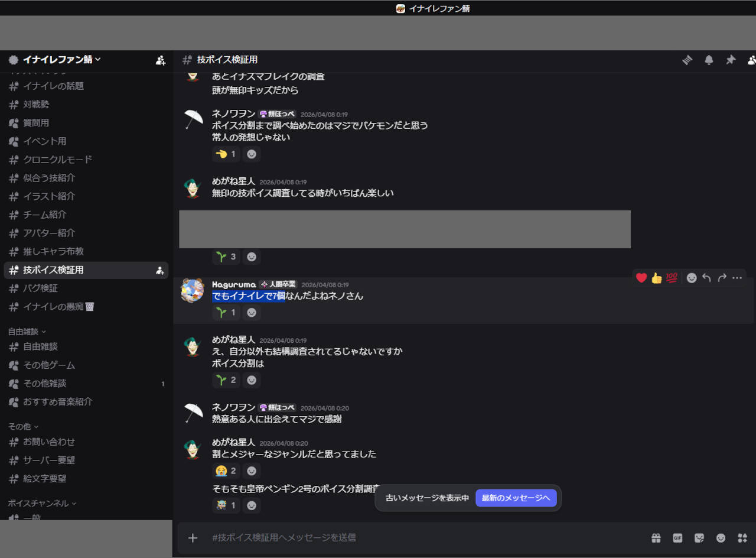Click invite icon on 技ボイス検証用 channel
Image resolution: width=756 pixels, height=558 pixels.
(159, 270)
